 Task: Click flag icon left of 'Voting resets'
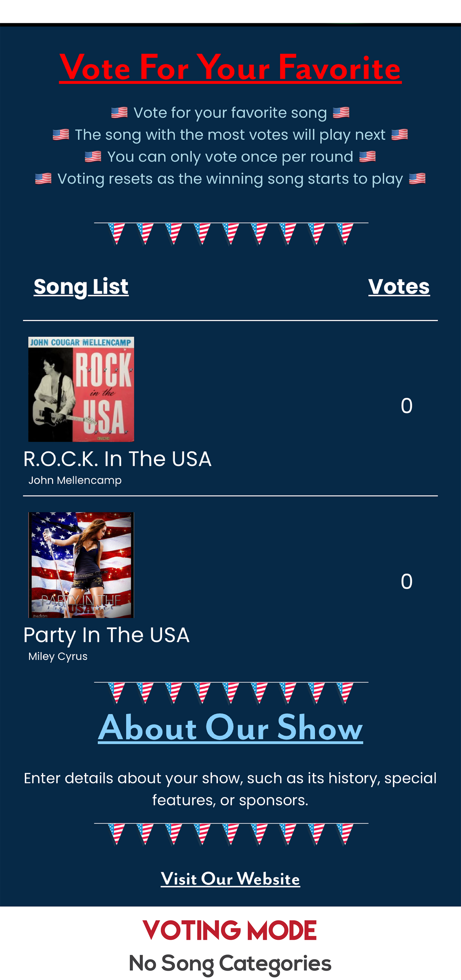pos(43,179)
